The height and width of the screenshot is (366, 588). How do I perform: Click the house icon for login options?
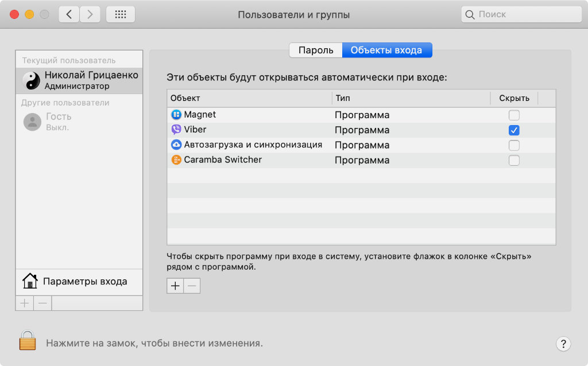(30, 282)
